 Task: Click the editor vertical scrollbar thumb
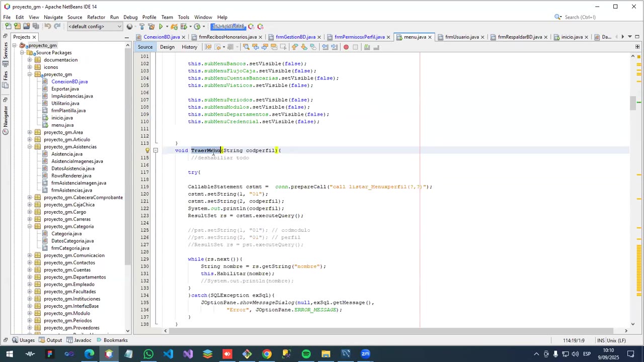pos(633,102)
